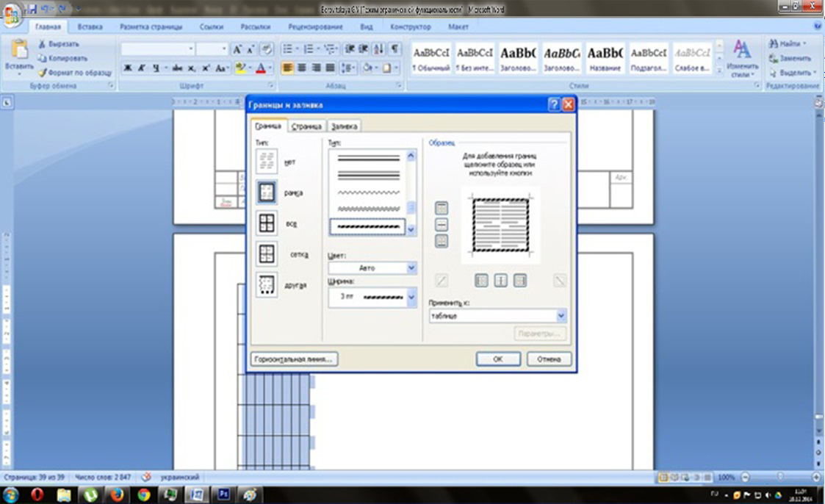
Task: Select the 'сетка' grid border setting
Action: 266,254
